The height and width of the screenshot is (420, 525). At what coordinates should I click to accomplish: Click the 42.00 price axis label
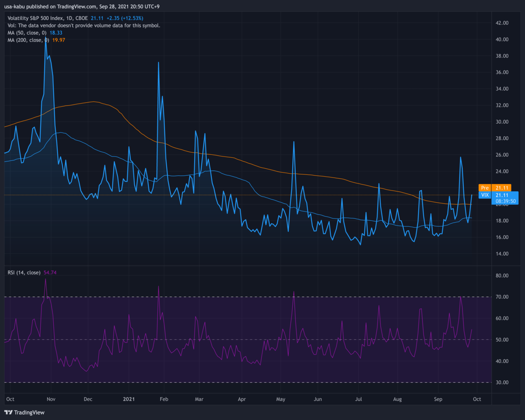click(502, 23)
